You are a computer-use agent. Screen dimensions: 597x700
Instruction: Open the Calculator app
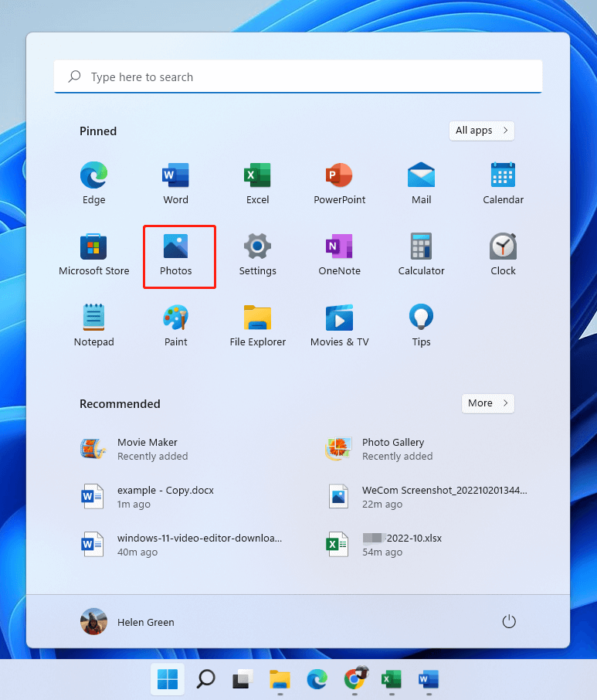click(x=421, y=253)
